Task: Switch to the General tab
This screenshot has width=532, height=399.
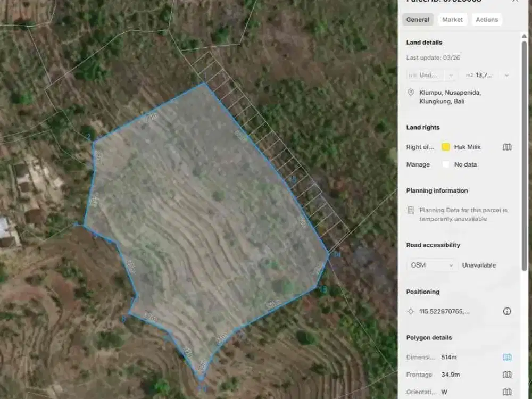Action: [418, 20]
